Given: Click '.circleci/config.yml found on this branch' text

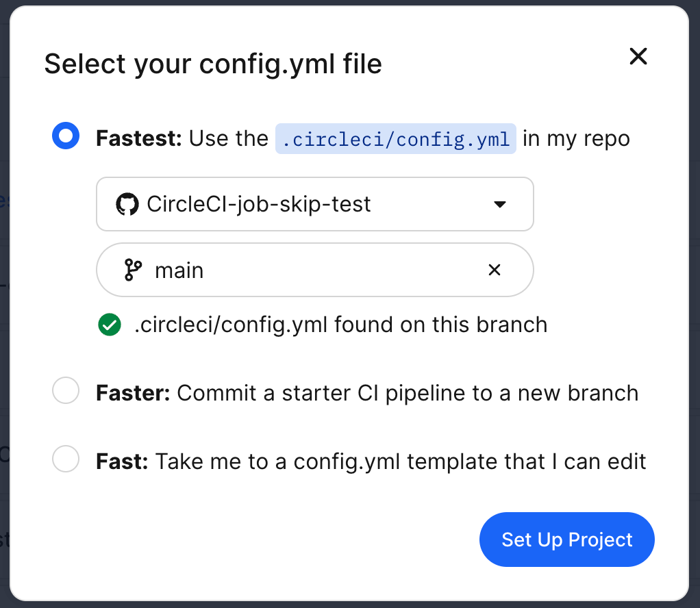Looking at the screenshot, I should click(x=340, y=325).
